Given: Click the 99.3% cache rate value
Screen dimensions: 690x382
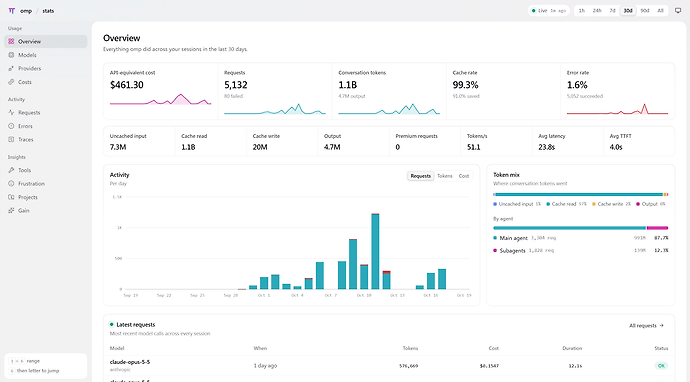Looking at the screenshot, I should pos(466,85).
